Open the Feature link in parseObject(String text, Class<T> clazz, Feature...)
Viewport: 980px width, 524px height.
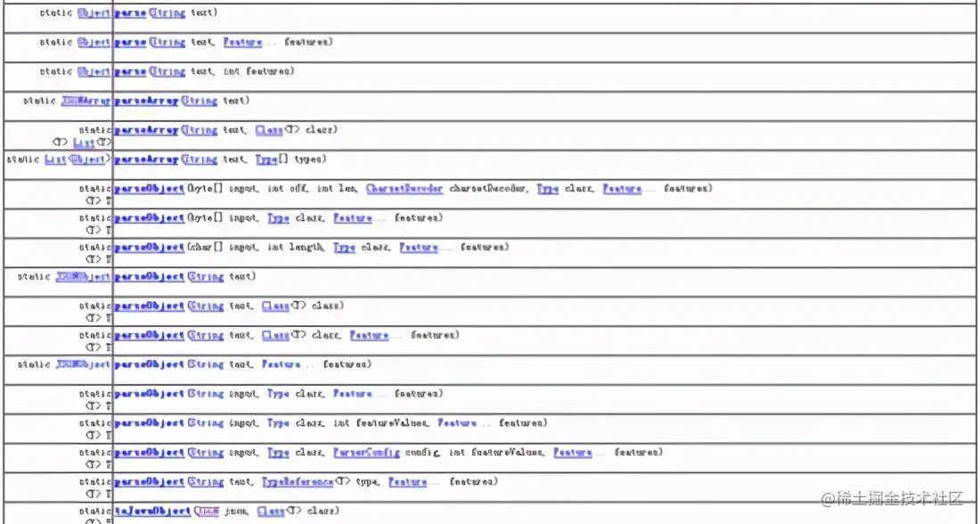(370, 336)
